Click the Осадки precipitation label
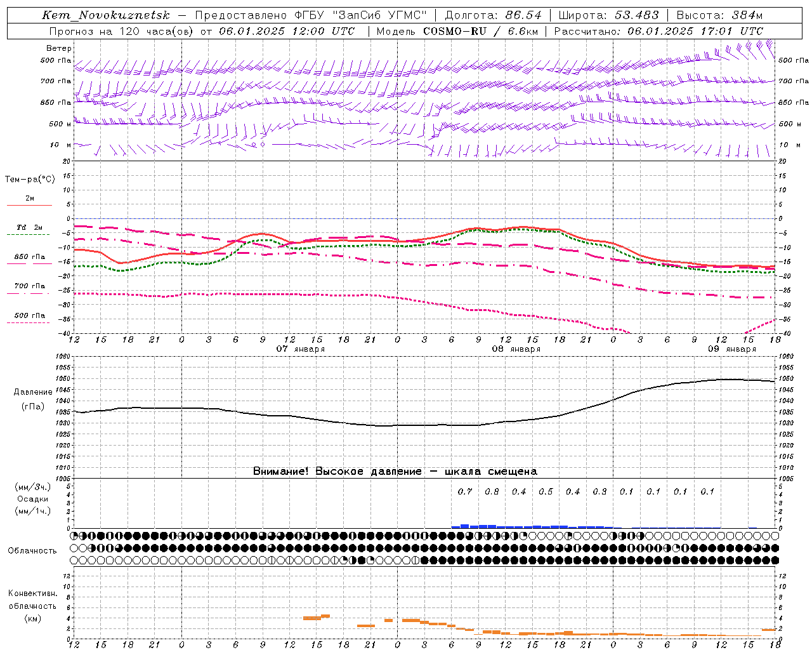This screenshot has height=650, width=812. point(33,499)
